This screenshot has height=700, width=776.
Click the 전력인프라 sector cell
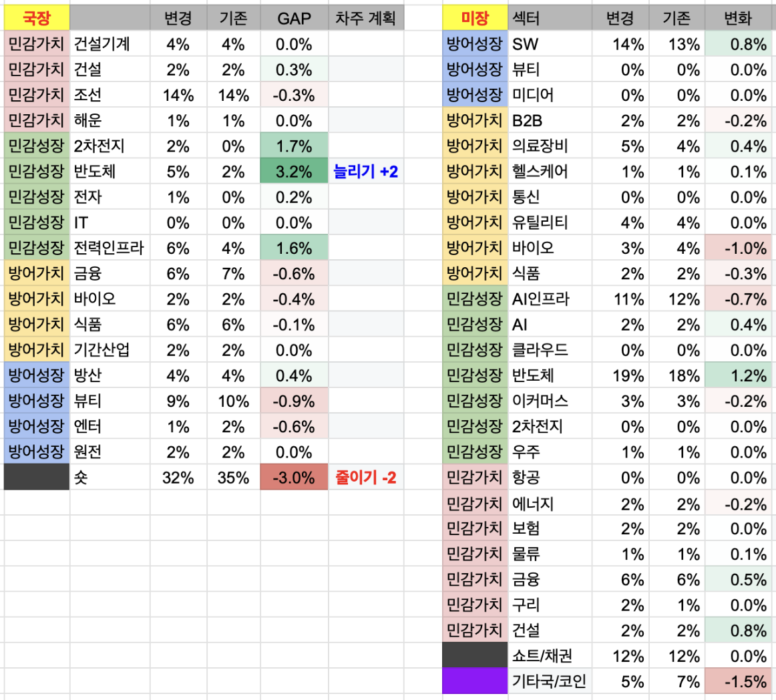pos(110,248)
